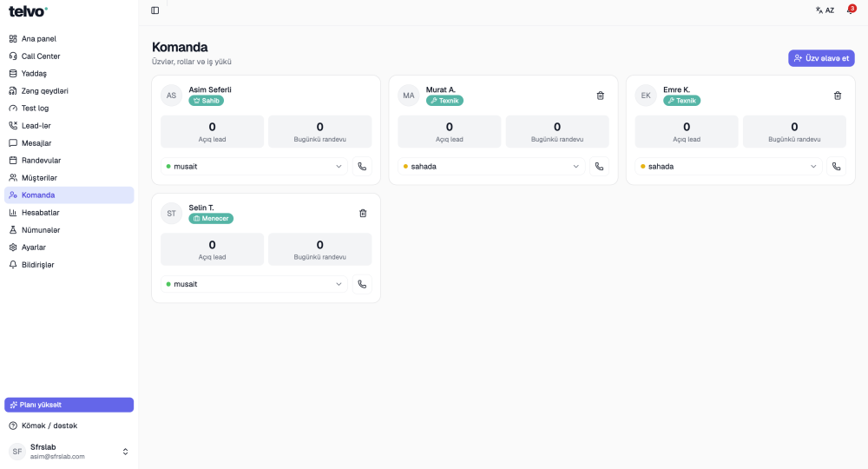Viewport: 868px width, 469px height.
Task: Call Murat A. using phone icon
Action: [599, 166]
